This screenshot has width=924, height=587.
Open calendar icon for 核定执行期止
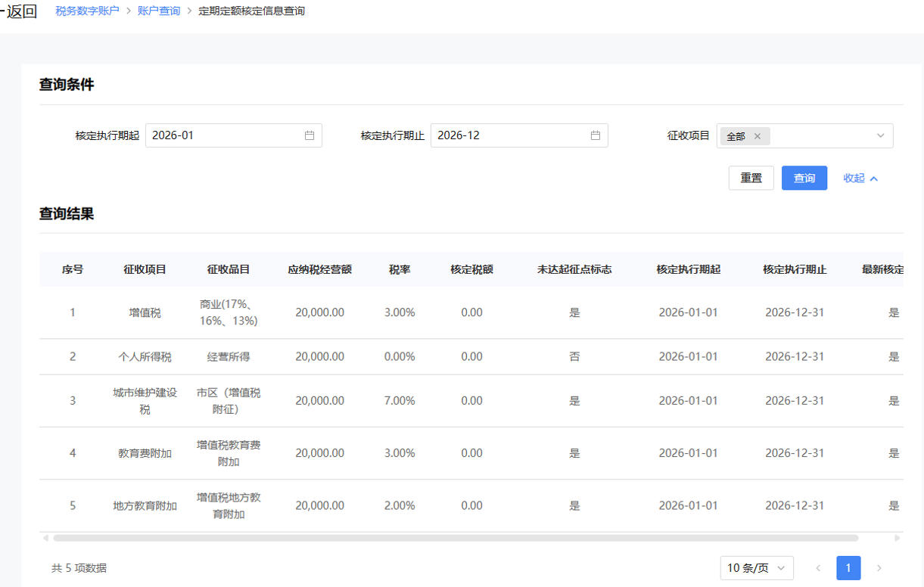tap(596, 135)
